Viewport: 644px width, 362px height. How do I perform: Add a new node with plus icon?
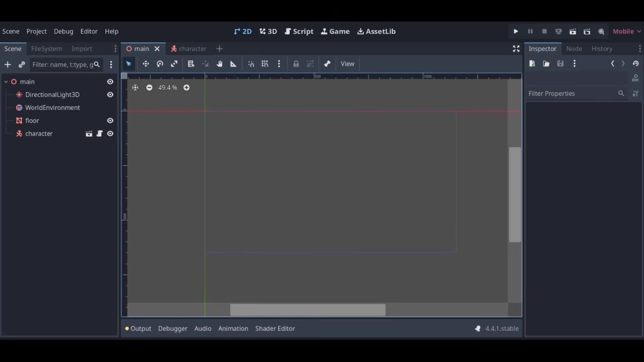coord(8,64)
